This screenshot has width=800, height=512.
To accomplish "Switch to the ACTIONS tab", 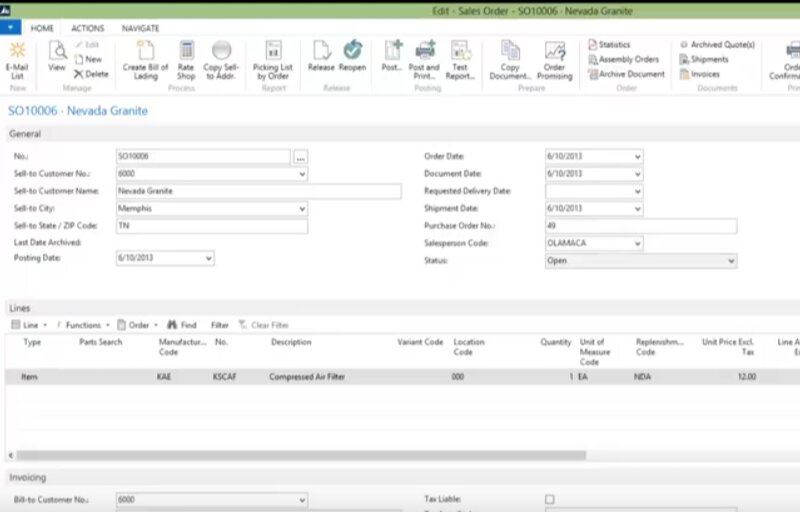I will (88, 29).
